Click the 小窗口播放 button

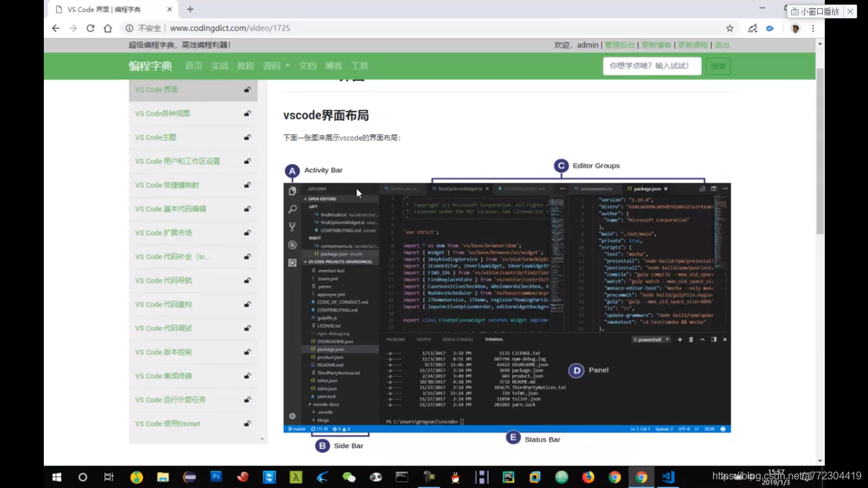(x=815, y=11)
